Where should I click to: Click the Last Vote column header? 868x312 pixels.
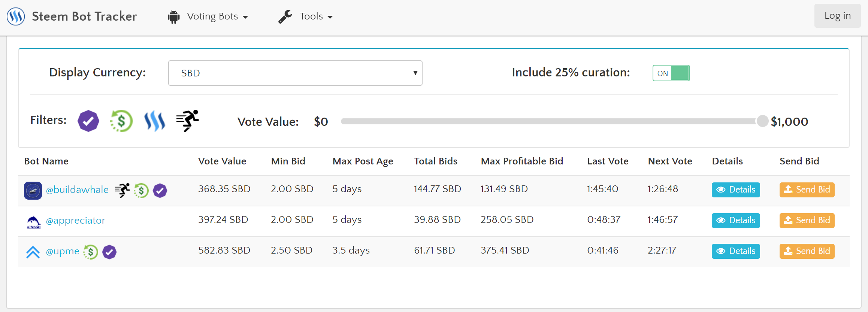pos(608,161)
